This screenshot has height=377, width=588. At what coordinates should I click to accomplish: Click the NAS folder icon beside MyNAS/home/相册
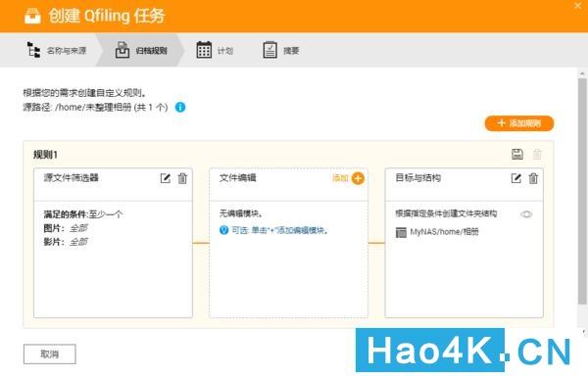tap(401, 232)
